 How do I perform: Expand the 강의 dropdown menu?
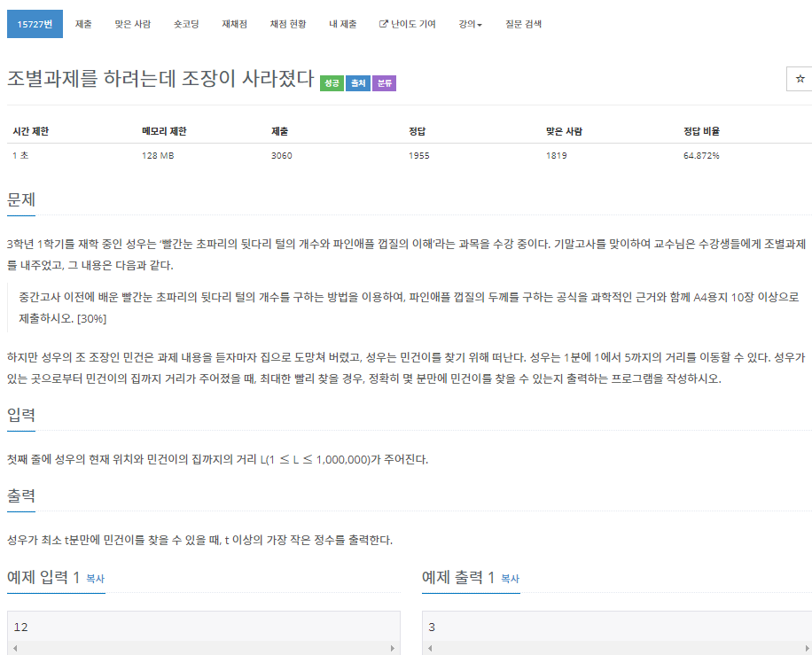(470, 24)
